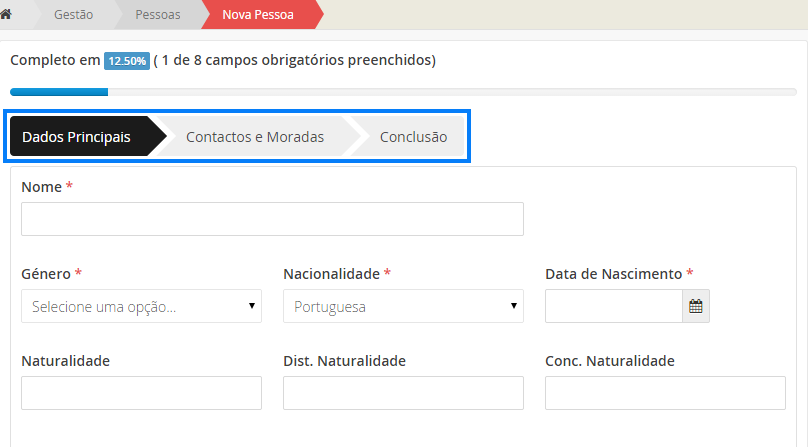
Task: Click the Género label text
Action: coord(45,274)
